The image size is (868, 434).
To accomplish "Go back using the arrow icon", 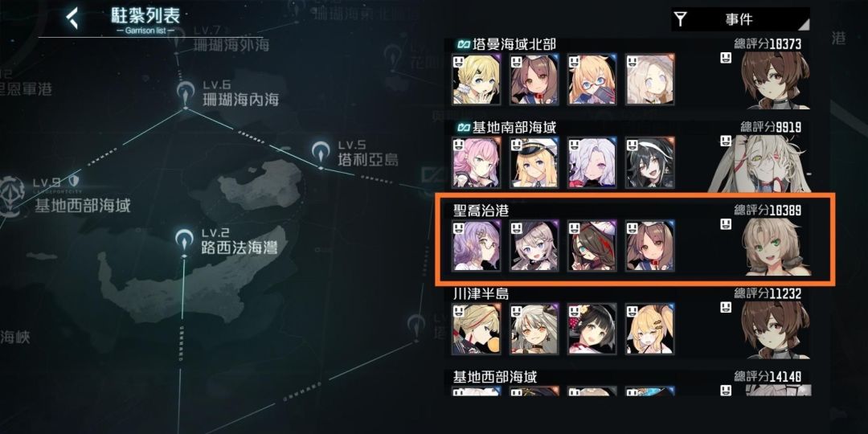I will pyautogui.click(x=72, y=18).
